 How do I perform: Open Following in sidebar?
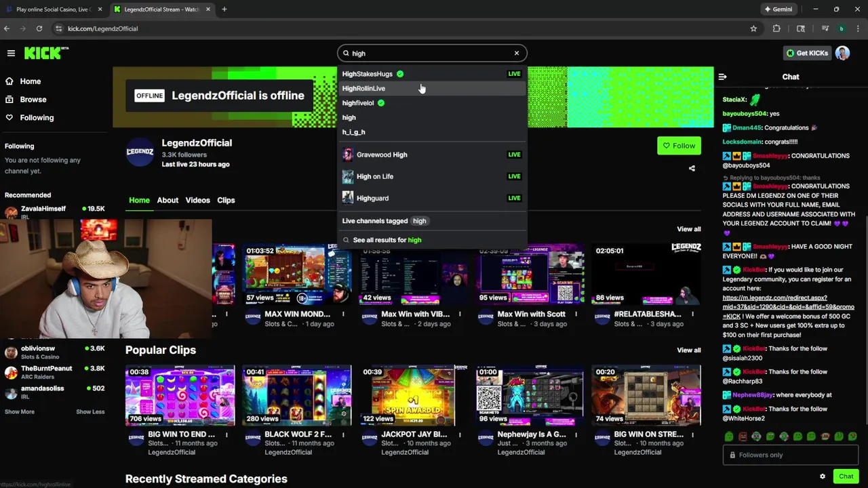37,118
